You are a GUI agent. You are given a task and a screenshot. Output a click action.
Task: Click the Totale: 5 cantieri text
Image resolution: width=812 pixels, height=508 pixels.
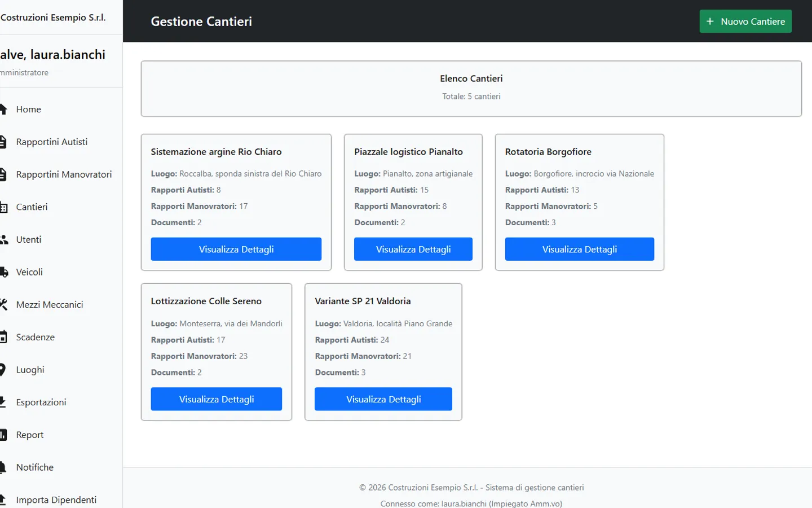471,97
